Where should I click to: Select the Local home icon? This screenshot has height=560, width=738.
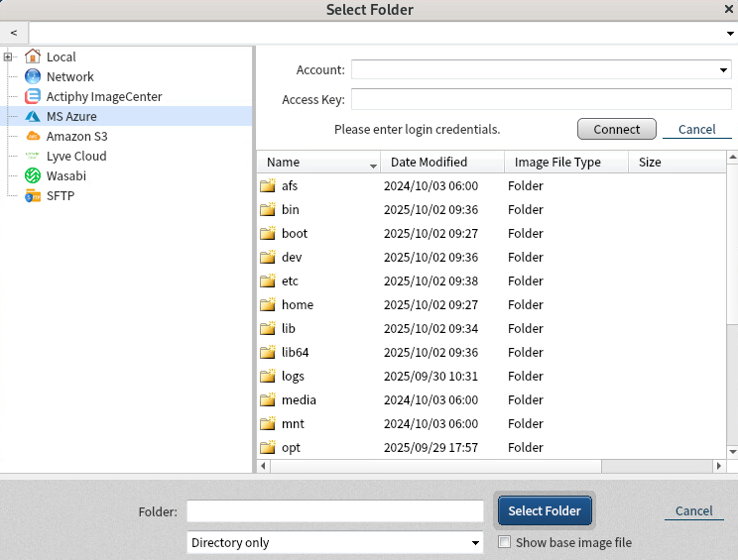click(x=33, y=56)
